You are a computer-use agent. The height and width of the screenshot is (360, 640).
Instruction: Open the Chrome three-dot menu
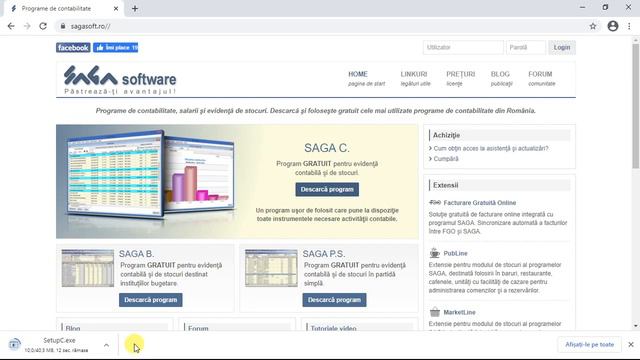click(629, 26)
